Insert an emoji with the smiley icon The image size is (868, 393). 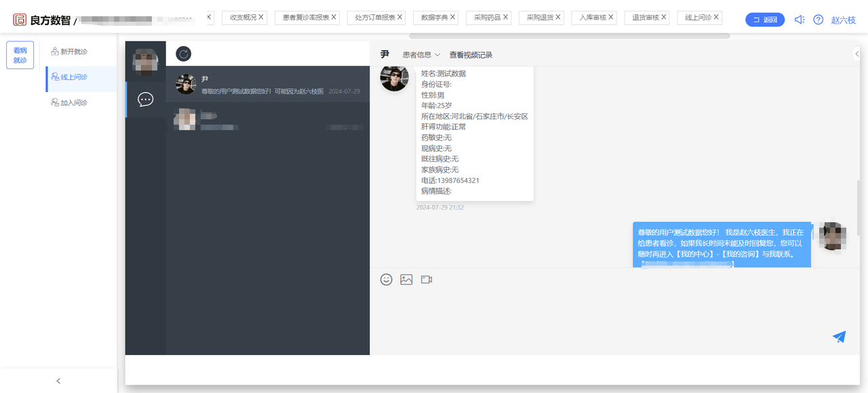pyautogui.click(x=387, y=279)
